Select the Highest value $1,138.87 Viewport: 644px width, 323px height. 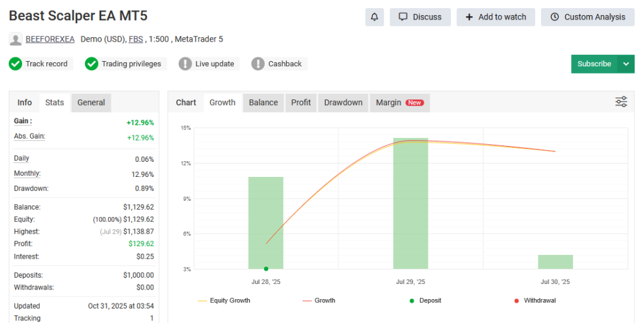tap(138, 232)
